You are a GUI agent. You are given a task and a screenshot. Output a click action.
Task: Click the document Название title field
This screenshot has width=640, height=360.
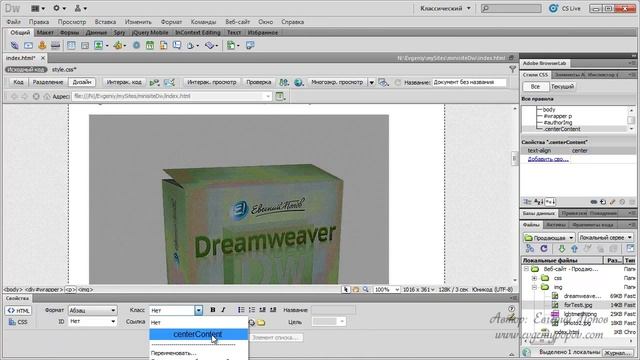coord(469,82)
